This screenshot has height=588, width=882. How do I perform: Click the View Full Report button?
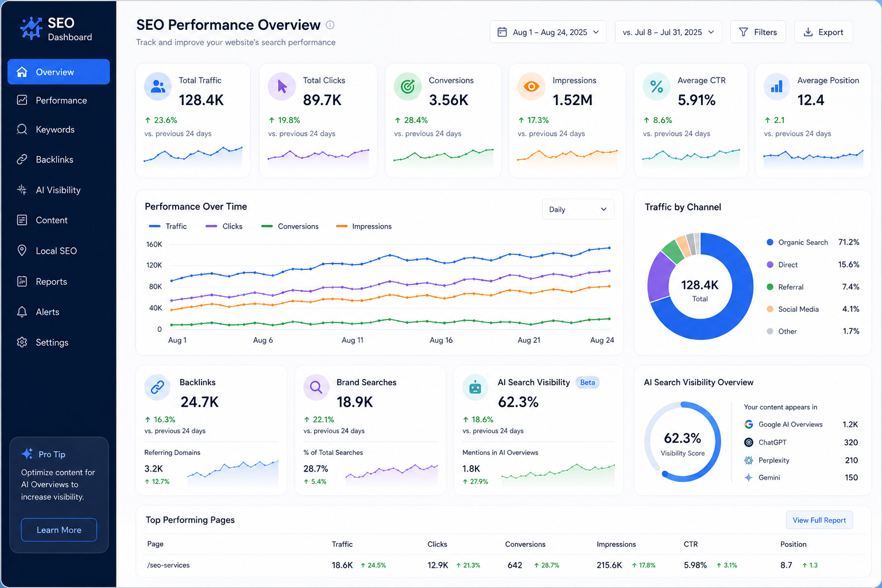click(x=819, y=520)
